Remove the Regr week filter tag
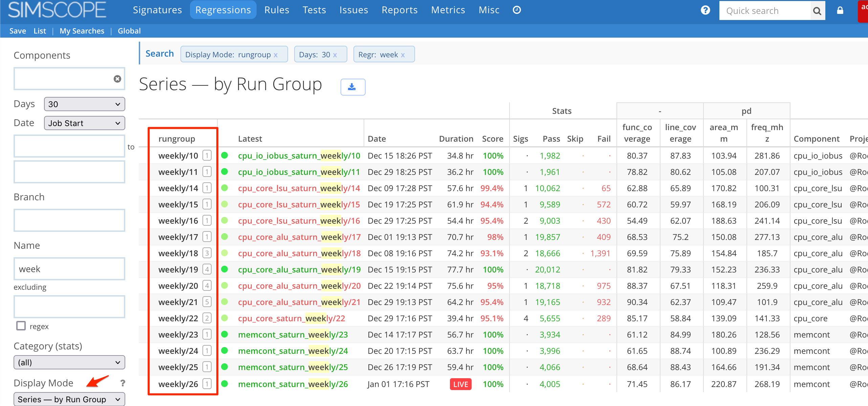The width and height of the screenshot is (868, 406). (403, 55)
